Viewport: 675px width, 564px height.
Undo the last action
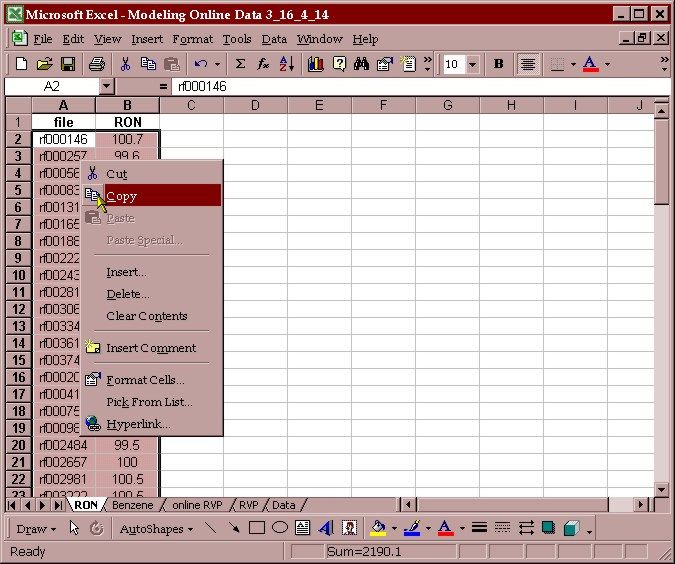coord(201,64)
